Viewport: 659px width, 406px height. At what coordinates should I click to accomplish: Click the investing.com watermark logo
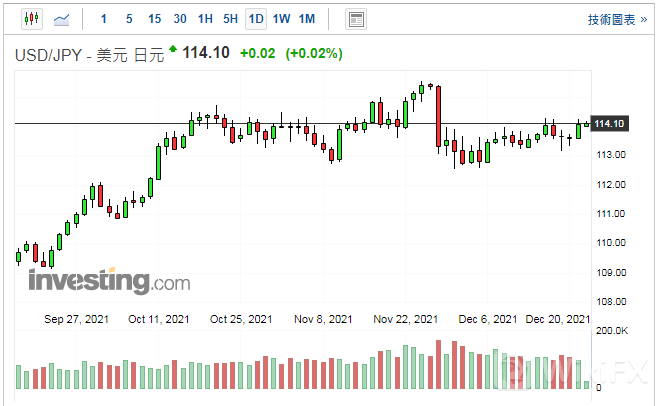(109, 280)
